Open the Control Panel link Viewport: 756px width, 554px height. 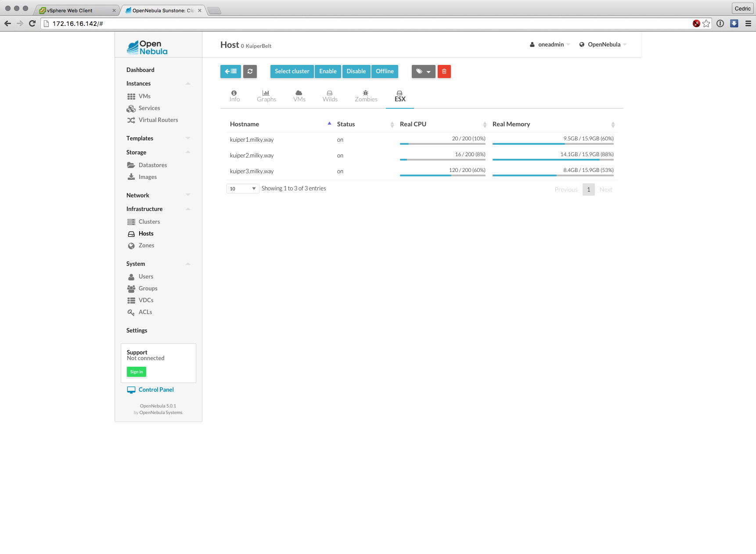(156, 390)
